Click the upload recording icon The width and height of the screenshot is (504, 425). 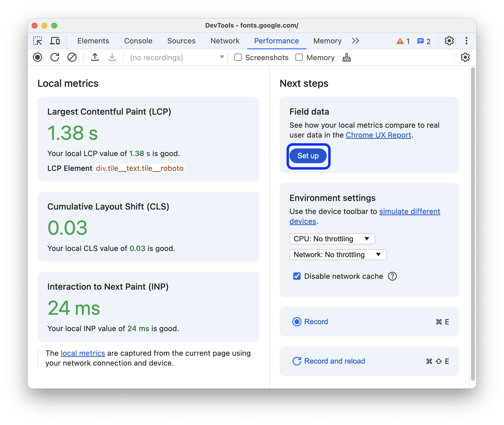click(x=95, y=58)
